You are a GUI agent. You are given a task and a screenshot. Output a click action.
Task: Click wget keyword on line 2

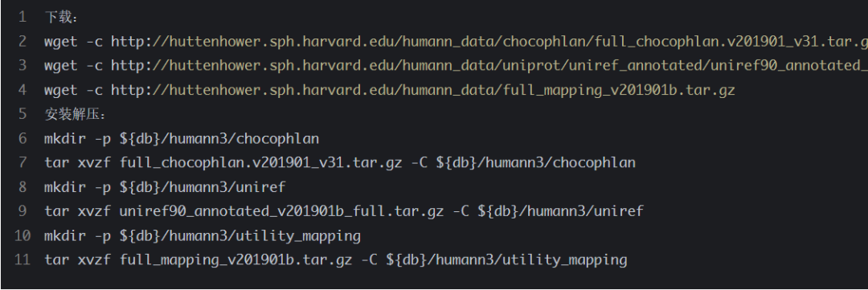[61, 42]
